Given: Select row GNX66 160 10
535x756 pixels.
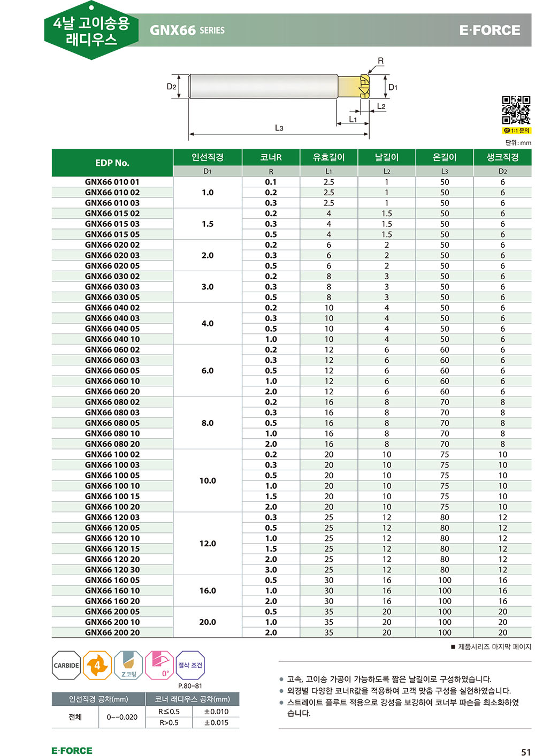Looking at the screenshot, I should (x=292, y=591).
